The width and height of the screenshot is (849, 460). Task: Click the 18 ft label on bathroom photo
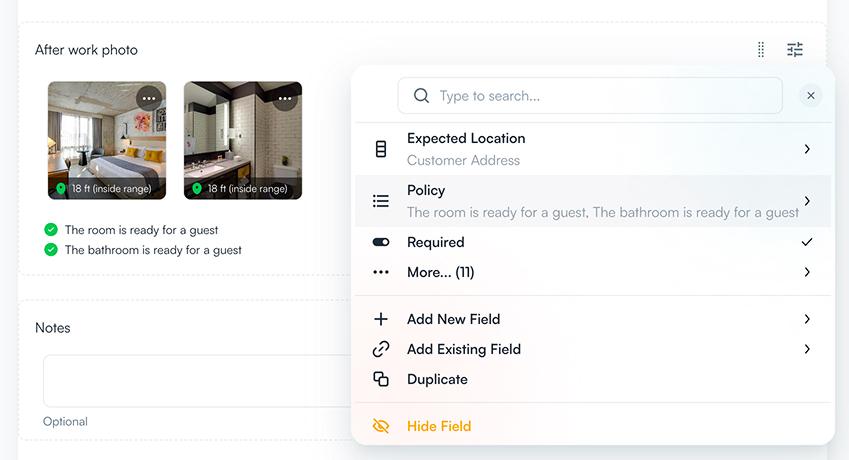[x=247, y=188]
